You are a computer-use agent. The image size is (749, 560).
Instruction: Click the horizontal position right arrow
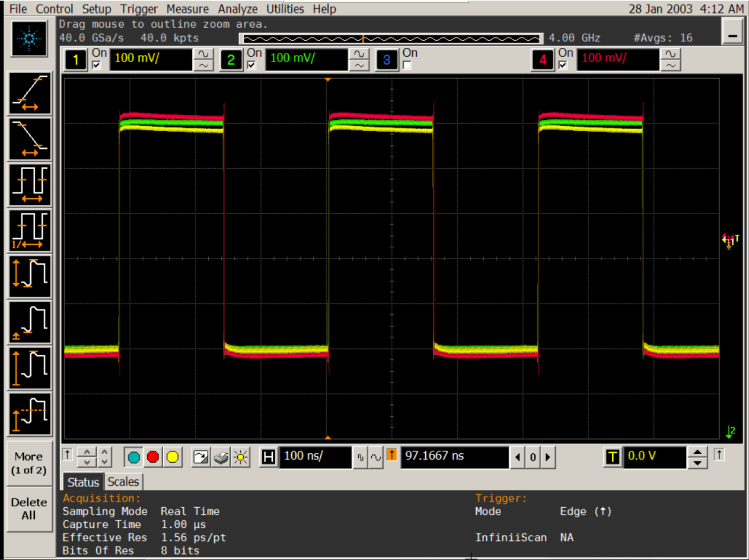pos(548,457)
